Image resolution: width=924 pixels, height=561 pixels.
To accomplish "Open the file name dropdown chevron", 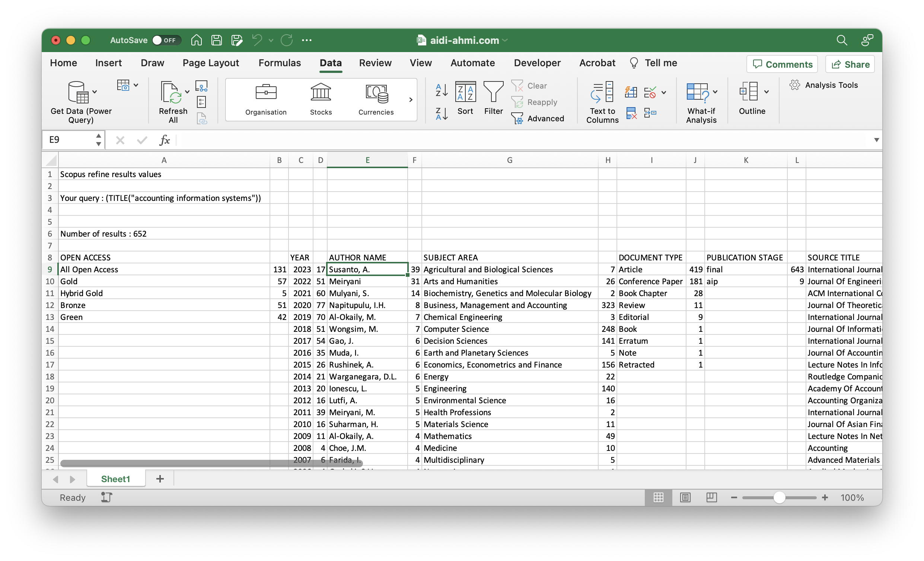I will click(x=505, y=40).
